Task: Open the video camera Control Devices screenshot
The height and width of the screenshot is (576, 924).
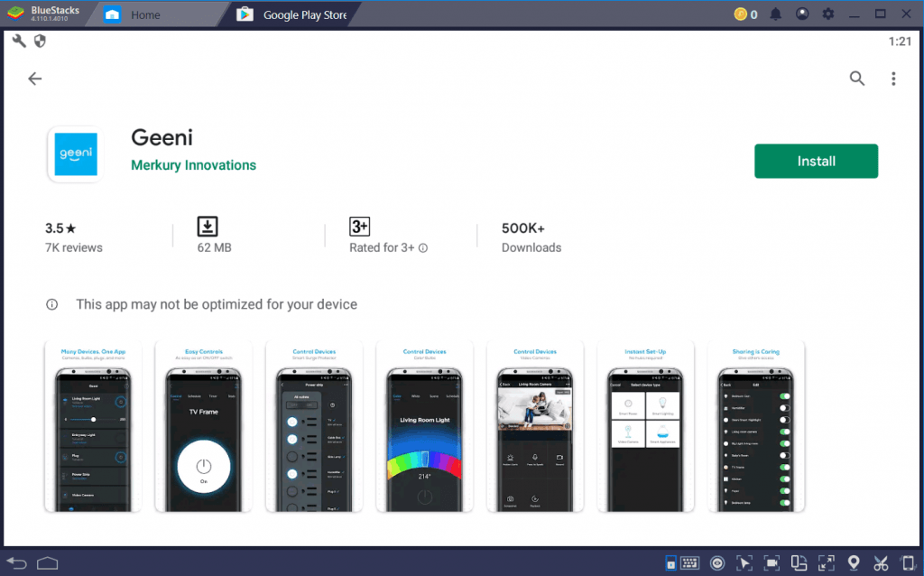Action: 535,425
